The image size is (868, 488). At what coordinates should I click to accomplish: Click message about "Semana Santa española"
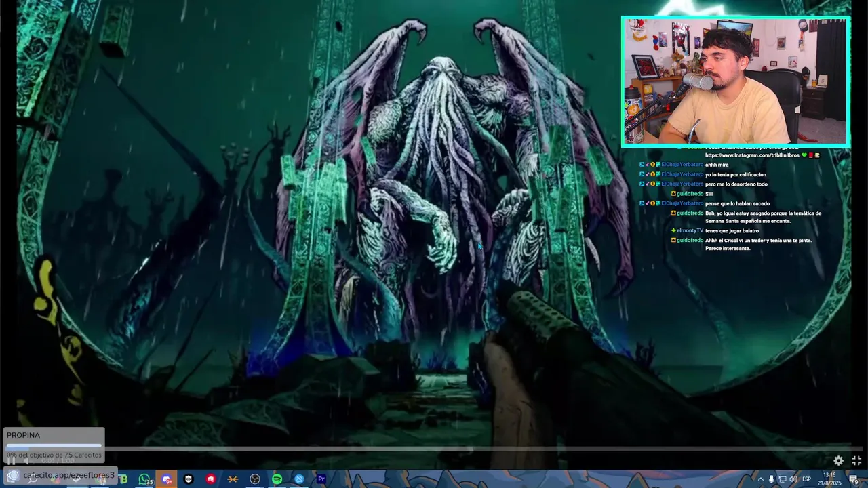click(763, 217)
